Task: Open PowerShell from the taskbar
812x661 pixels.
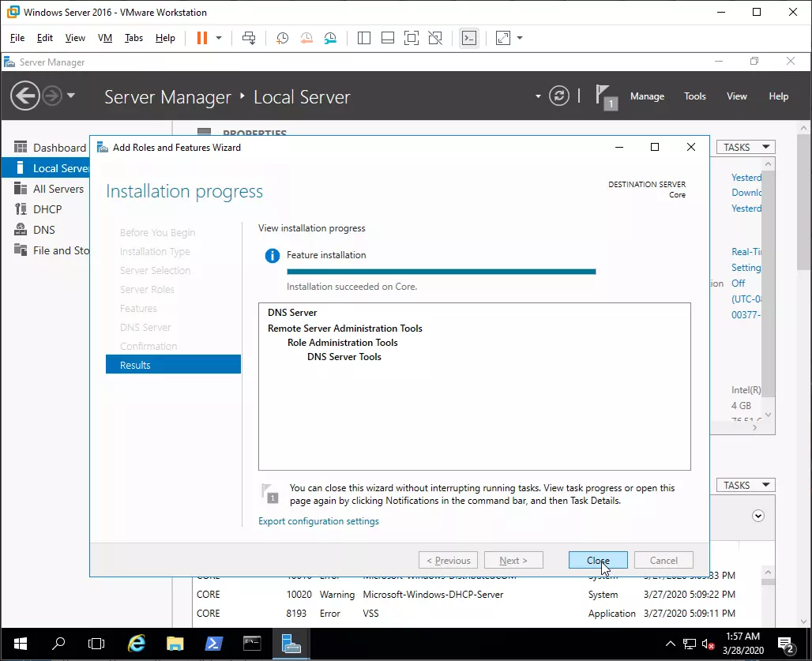Action: 213,644
